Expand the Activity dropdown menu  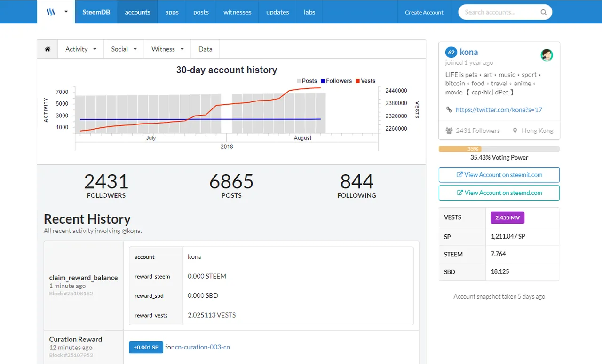[x=81, y=49]
